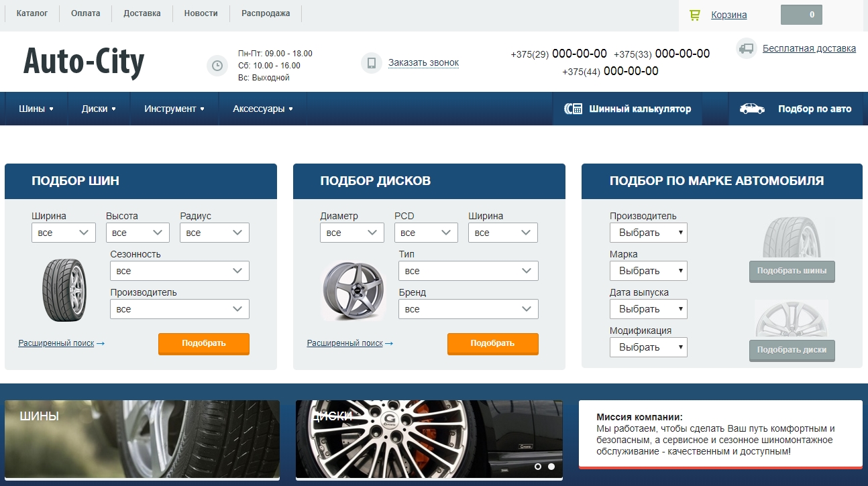The image size is (868, 486).
Task: Click the car icon by Подбор по авто
Action: [x=752, y=109]
